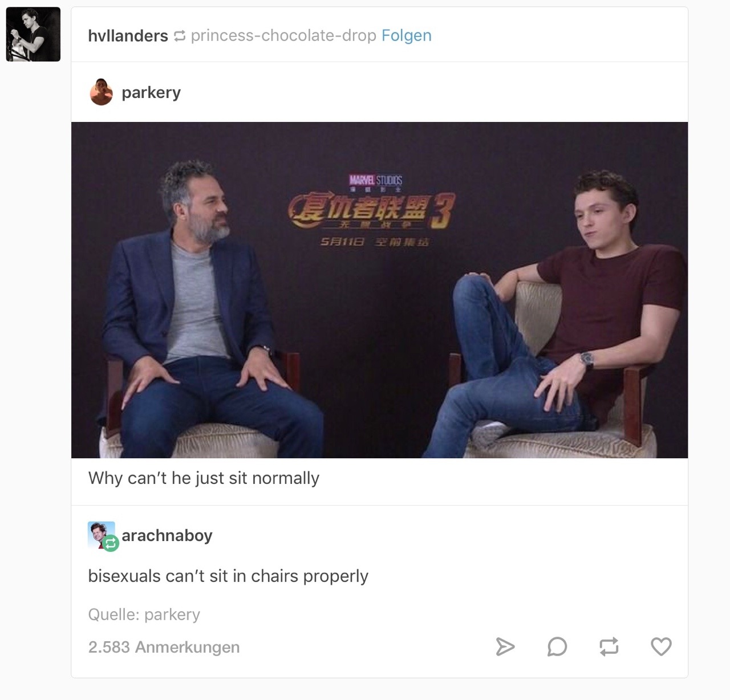The width and height of the screenshot is (730, 700).
Task: Visit the hvllanders blog name link
Action: coord(128,35)
